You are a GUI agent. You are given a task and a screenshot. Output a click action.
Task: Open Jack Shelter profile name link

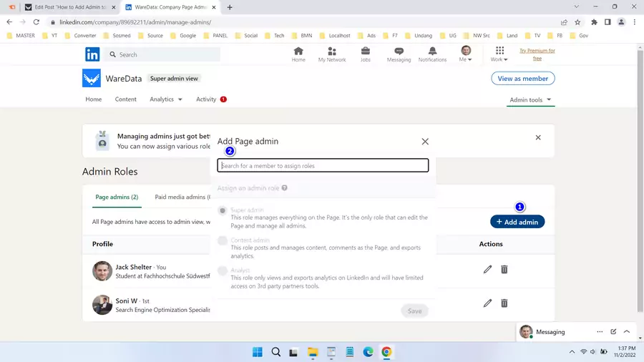pyautogui.click(x=134, y=267)
